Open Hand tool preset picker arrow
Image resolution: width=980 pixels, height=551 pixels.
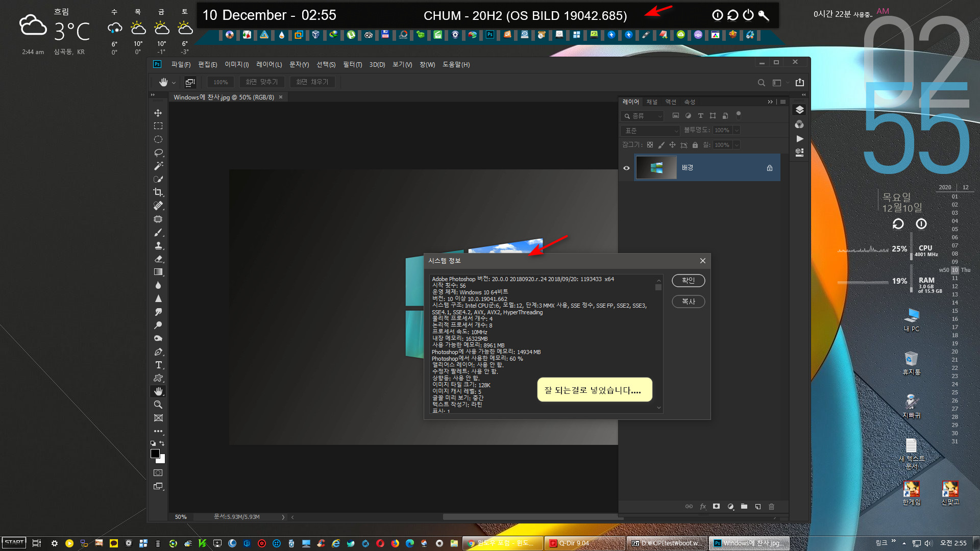pyautogui.click(x=174, y=83)
